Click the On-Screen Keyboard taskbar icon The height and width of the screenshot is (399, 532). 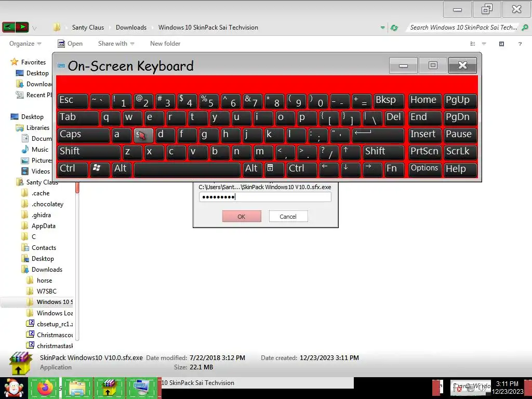pos(141,388)
